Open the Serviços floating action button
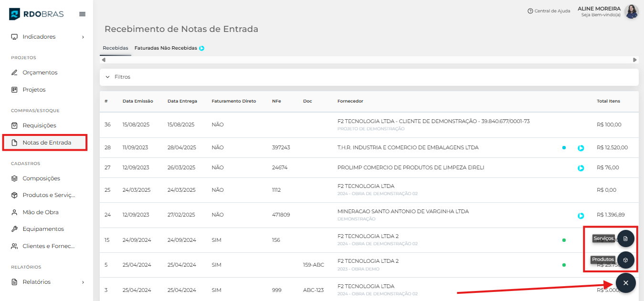 pos(625,238)
